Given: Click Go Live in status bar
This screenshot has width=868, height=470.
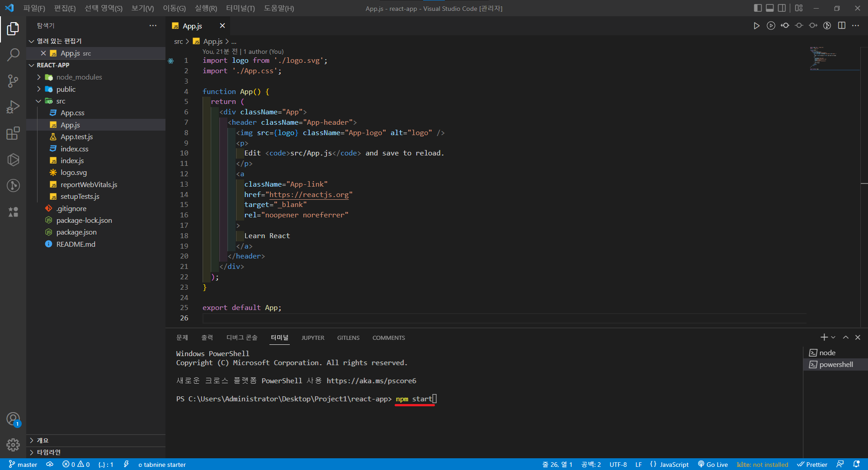Looking at the screenshot, I should [713, 465].
